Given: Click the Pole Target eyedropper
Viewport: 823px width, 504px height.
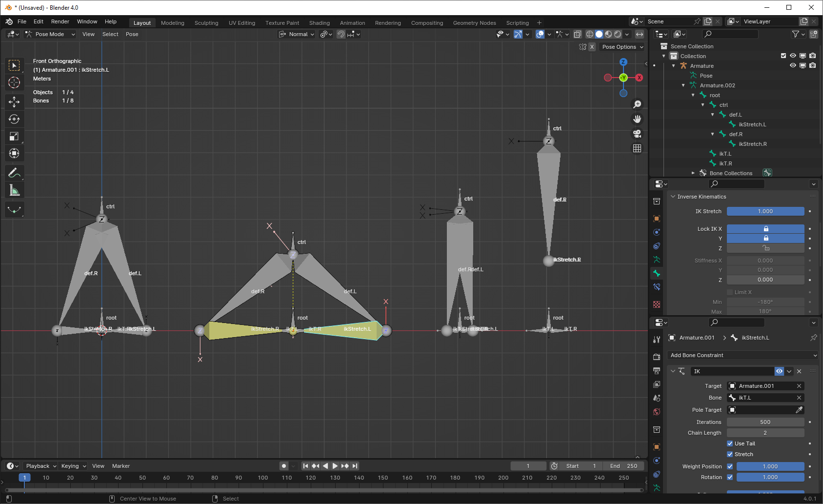Looking at the screenshot, I should [x=799, y=410].
